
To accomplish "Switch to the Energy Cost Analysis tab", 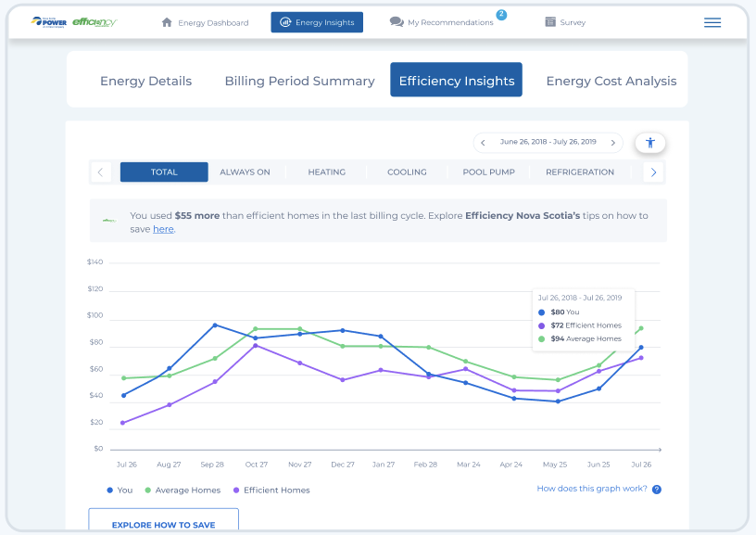I will point(611,81).
